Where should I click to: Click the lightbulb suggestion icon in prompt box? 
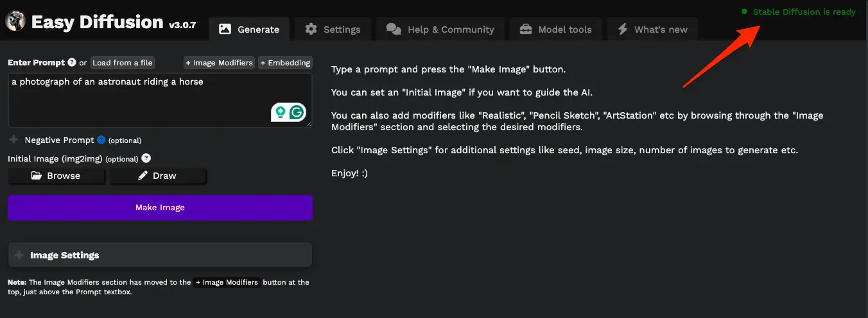pyautogui.click(x=280, y=113)
